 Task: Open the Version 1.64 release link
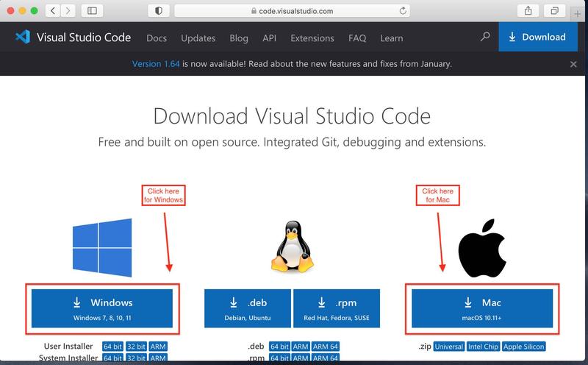click(x=156, y=64)
